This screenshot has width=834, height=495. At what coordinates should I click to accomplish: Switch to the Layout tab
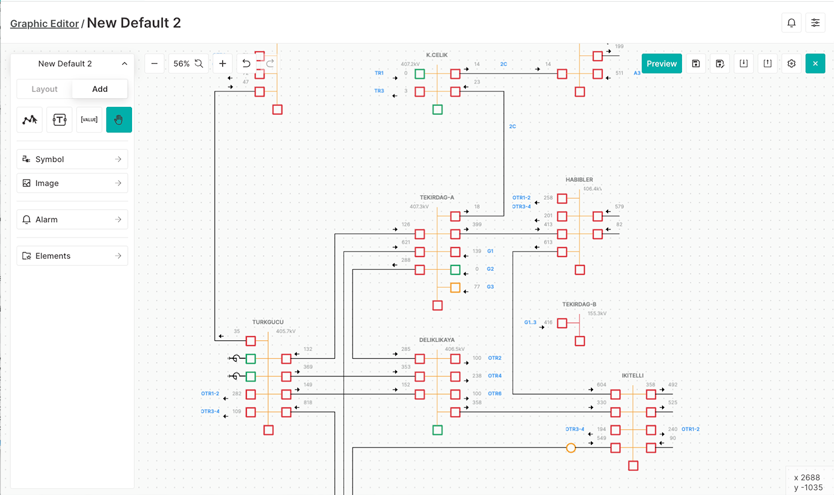point(44,89)
